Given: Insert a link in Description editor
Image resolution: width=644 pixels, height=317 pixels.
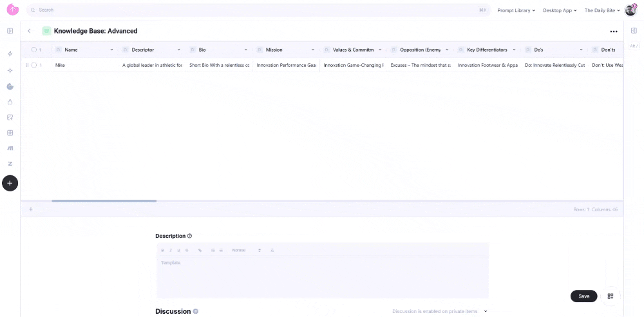Looking at the screenshot, I should 200,250.
